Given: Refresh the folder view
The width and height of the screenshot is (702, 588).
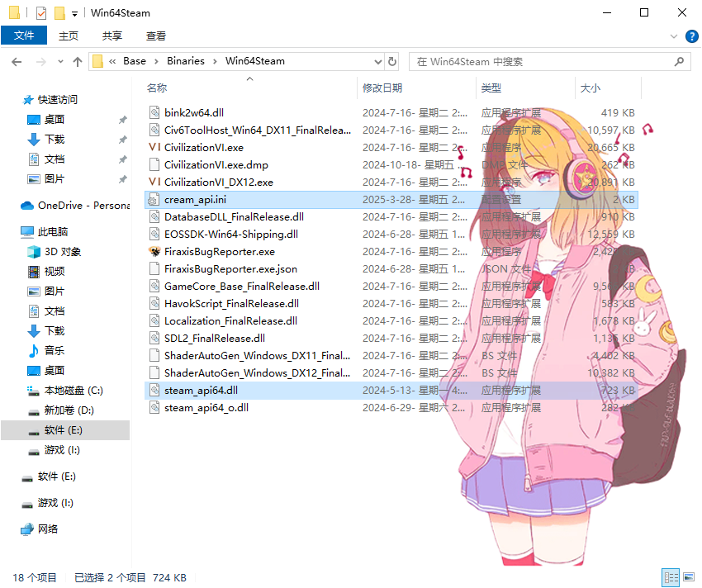Looking at the screenshot, I should (x=392, y=61).
